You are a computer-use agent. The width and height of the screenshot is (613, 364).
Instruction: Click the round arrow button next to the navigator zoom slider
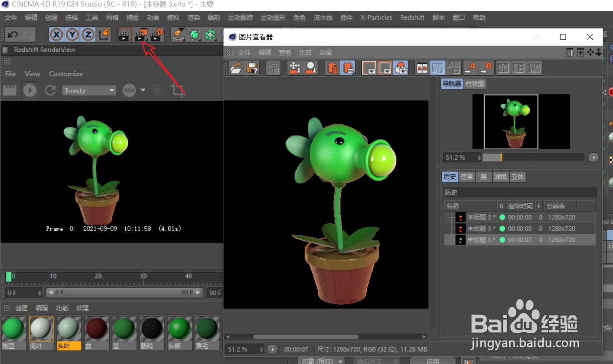click(593, 157)
